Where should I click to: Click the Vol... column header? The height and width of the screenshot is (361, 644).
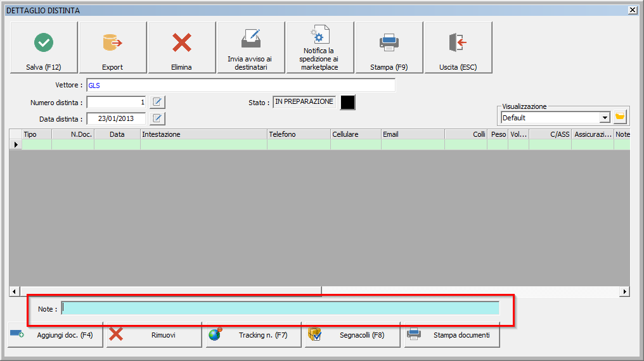coord(518,134)
